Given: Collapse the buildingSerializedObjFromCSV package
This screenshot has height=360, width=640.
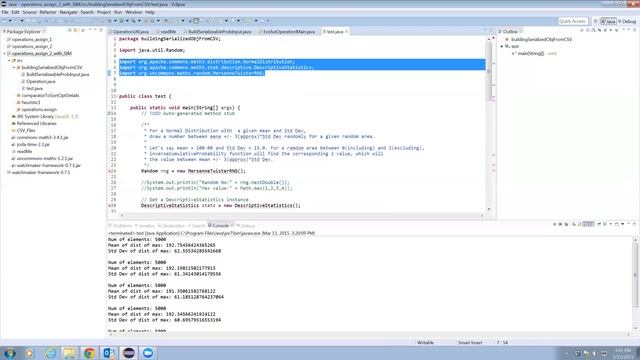Looking at the screenshot, I should pos(14,67).
